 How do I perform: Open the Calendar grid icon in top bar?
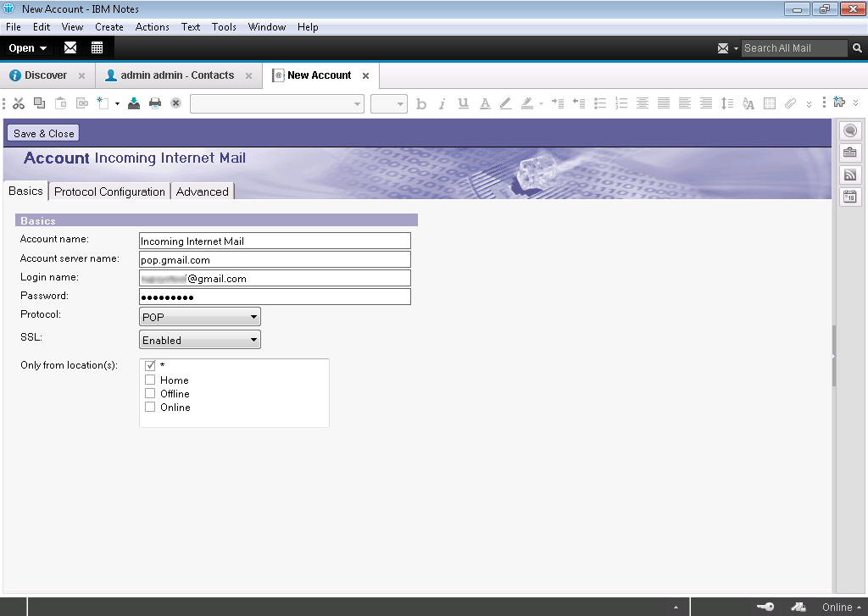[97, 48]
